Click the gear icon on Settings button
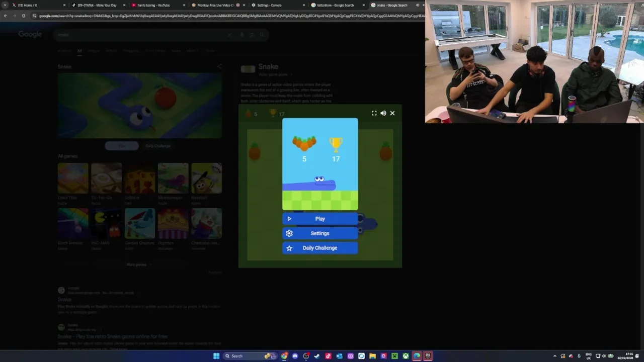644x362 pixels. pos(289,233)
